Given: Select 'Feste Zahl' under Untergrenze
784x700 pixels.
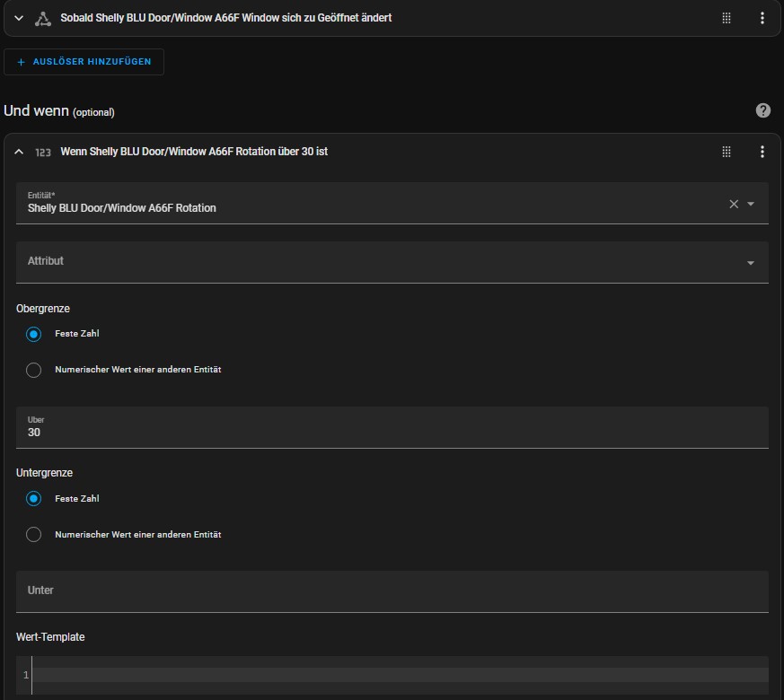Looking at the screenshot, I should click(x=33, y=499).
